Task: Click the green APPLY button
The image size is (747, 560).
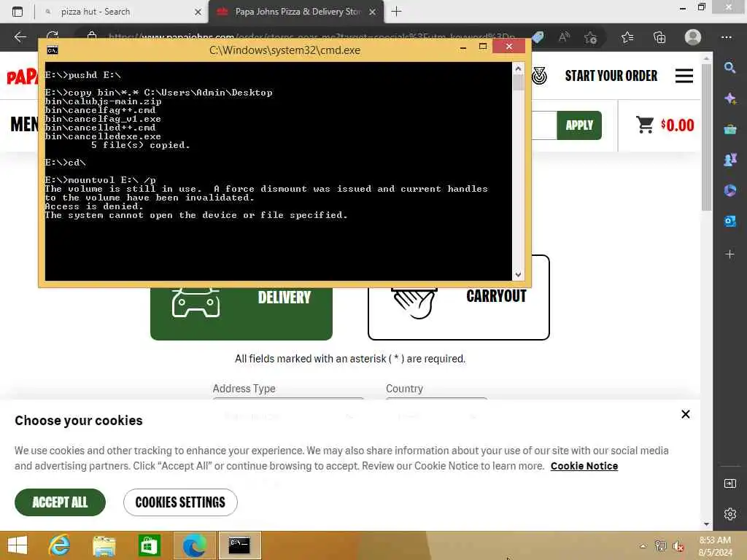Action: click(579, 125)
